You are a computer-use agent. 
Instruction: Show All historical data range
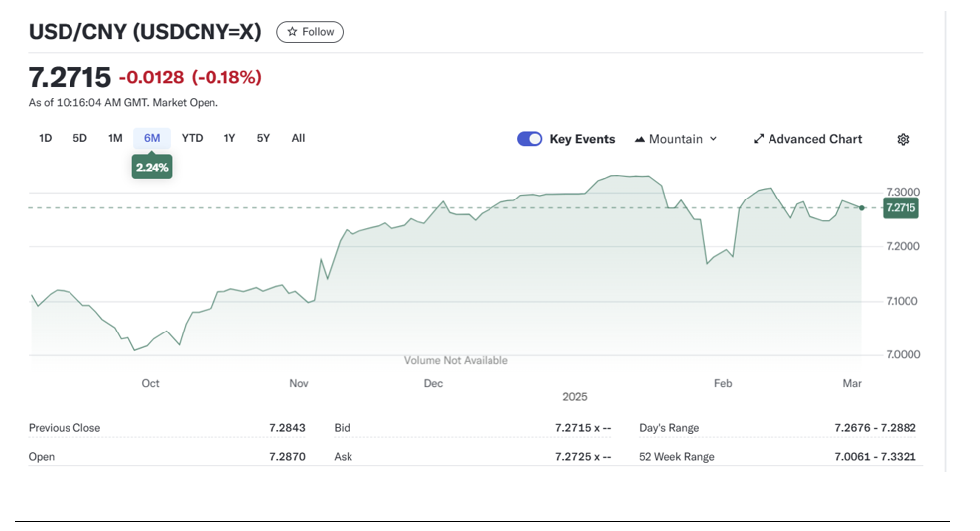pyautogui.click(x=298, y=138)
